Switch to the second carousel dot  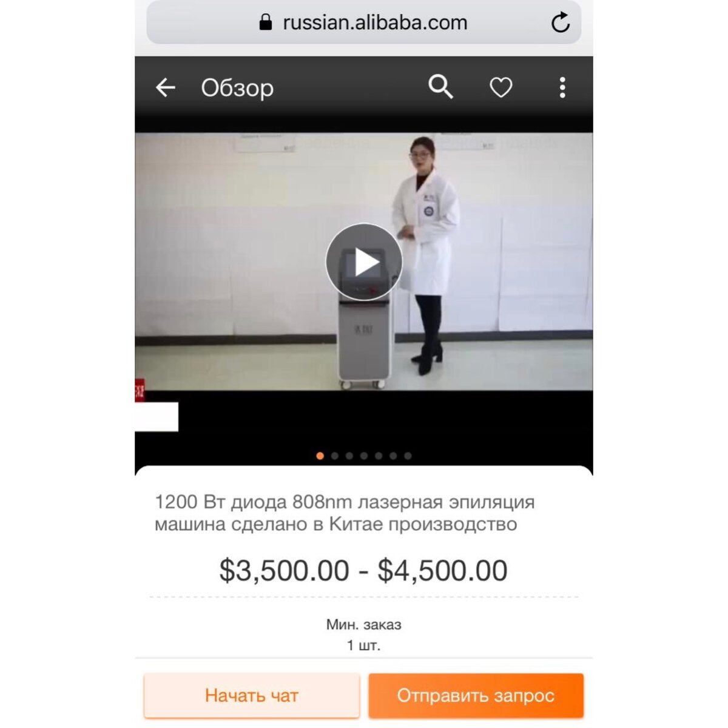335,456
